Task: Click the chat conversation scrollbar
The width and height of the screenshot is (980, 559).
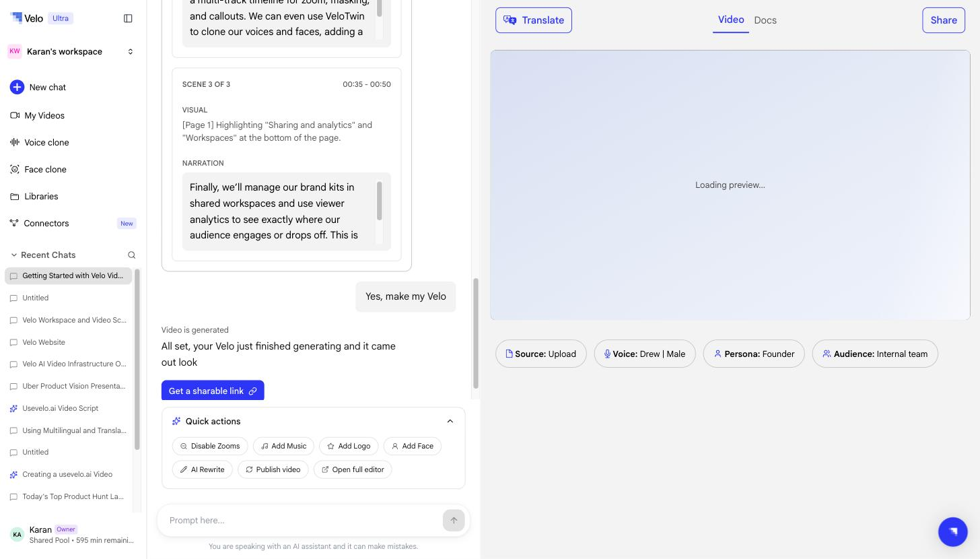Action: 476,333
